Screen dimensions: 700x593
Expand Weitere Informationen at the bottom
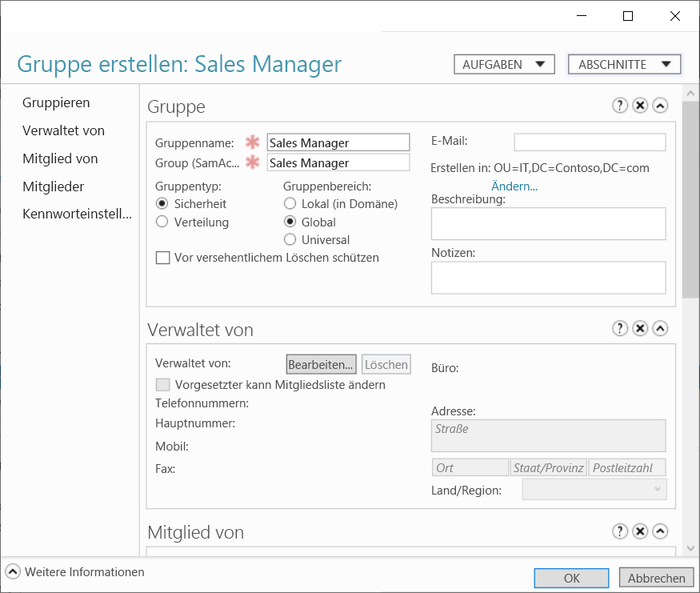pos(13,572)
